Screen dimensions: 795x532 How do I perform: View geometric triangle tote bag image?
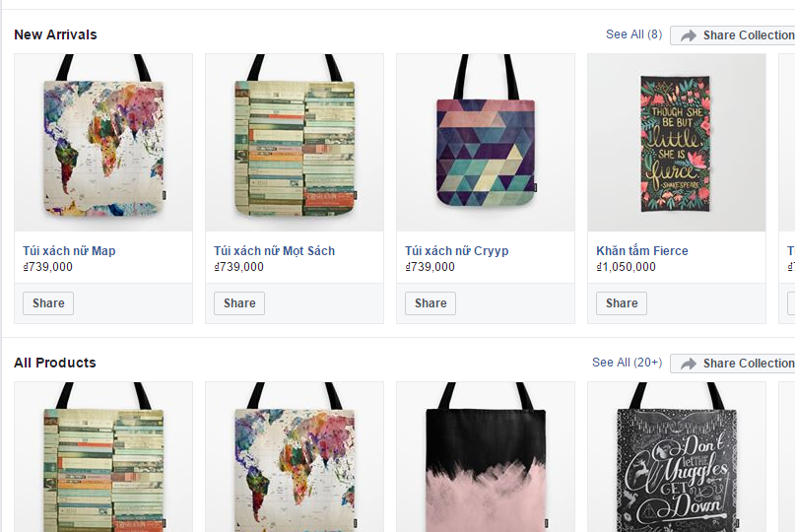coord(486,143)
